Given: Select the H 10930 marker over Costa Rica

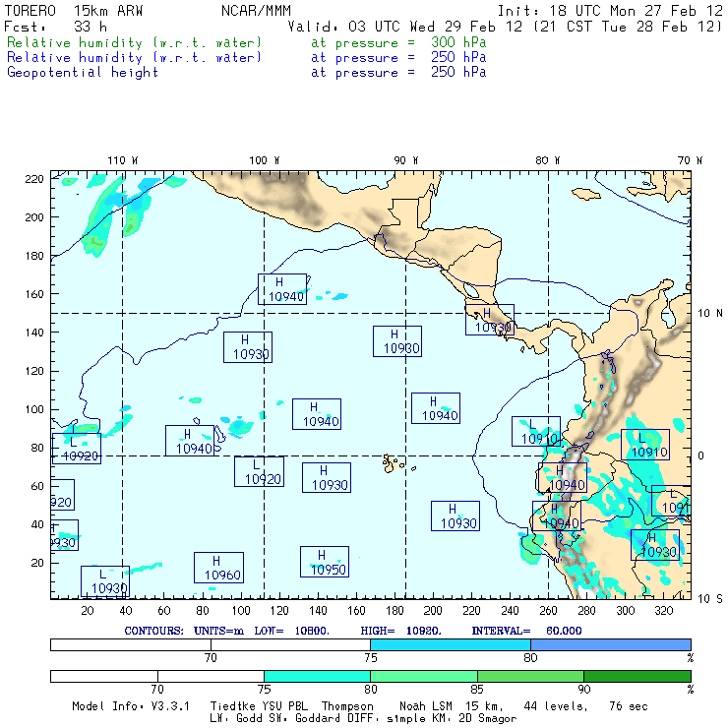Looking at the screenshot, I should point(490,320).
